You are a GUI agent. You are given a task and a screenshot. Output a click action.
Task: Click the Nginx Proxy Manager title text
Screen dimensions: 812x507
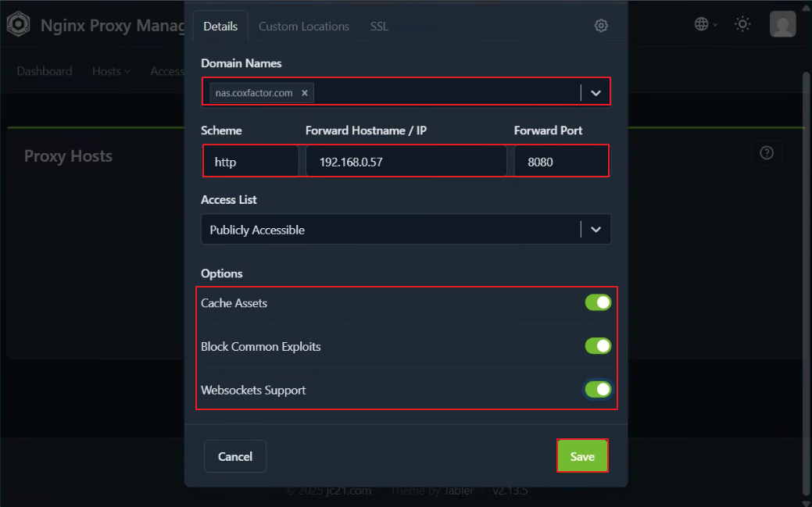click(113, 25)
